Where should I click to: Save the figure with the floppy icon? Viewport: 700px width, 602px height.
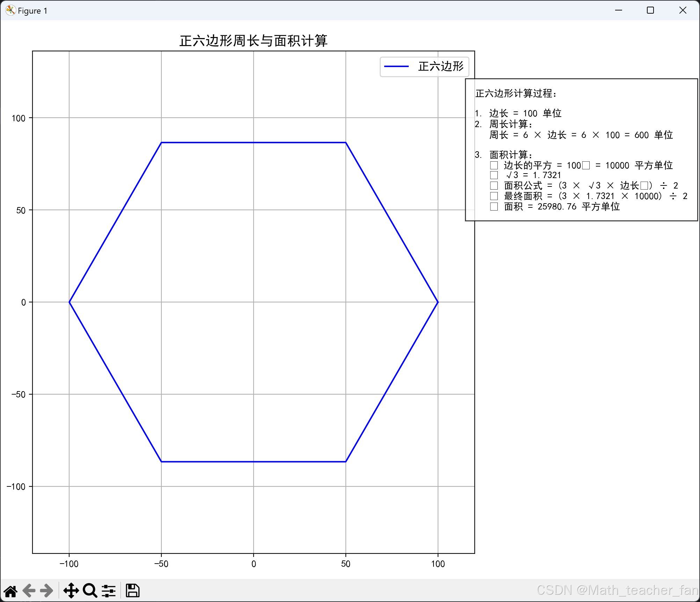(x=133, y=591)
